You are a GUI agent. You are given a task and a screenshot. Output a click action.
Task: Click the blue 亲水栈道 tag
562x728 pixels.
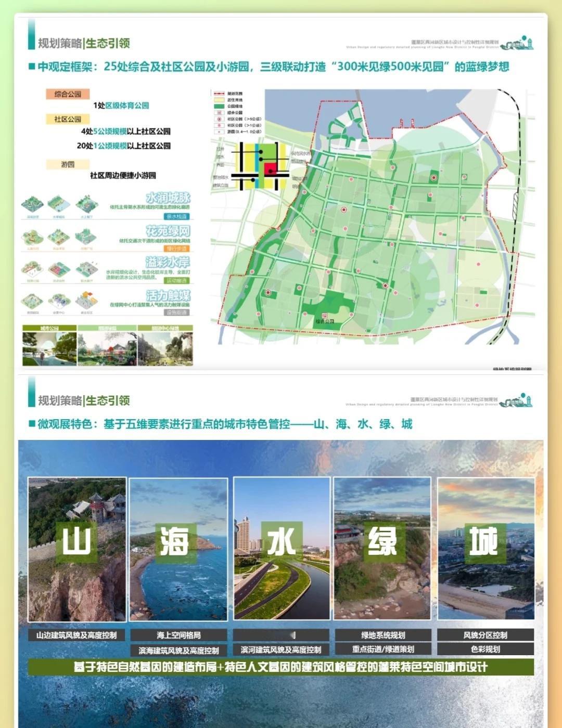click(177, 216)
